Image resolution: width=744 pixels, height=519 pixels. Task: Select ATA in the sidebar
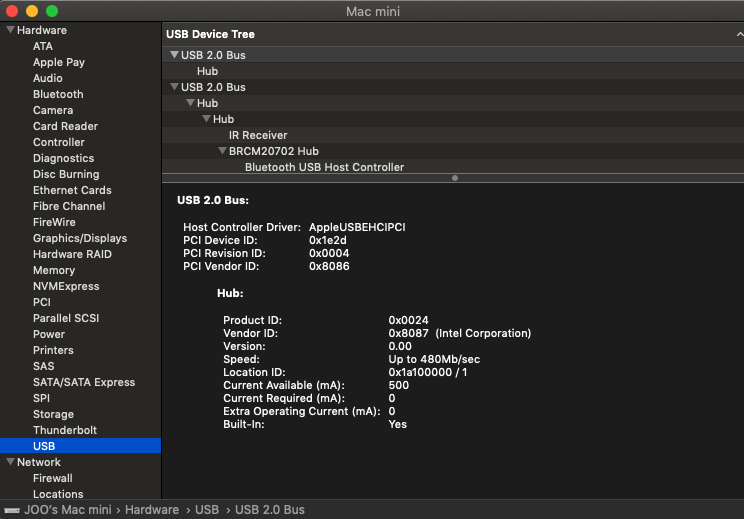[x=43, y=46]
